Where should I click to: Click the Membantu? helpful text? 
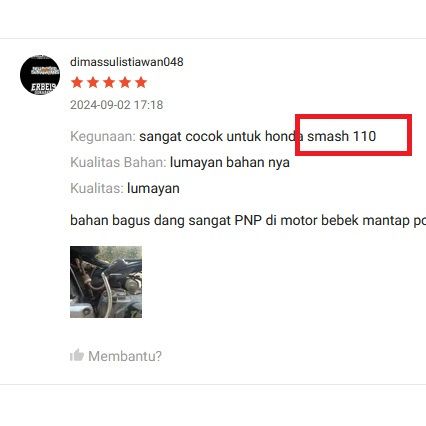click(125, 356)
